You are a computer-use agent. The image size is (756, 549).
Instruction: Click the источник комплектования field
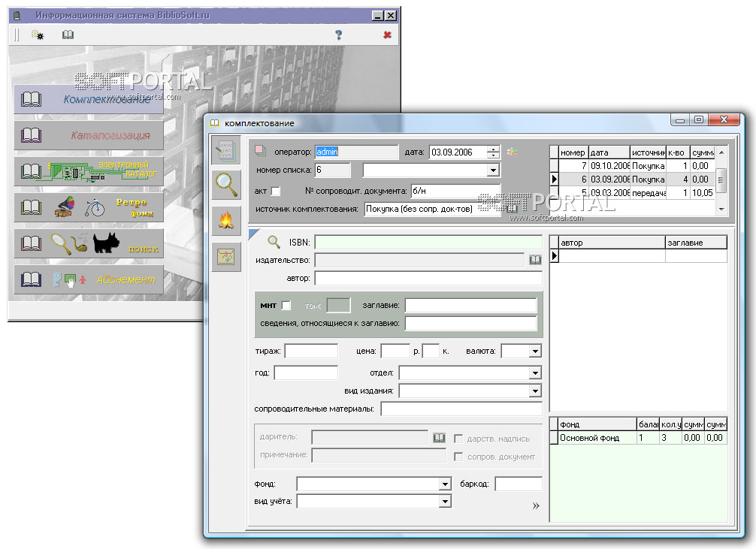pos(432,209)
